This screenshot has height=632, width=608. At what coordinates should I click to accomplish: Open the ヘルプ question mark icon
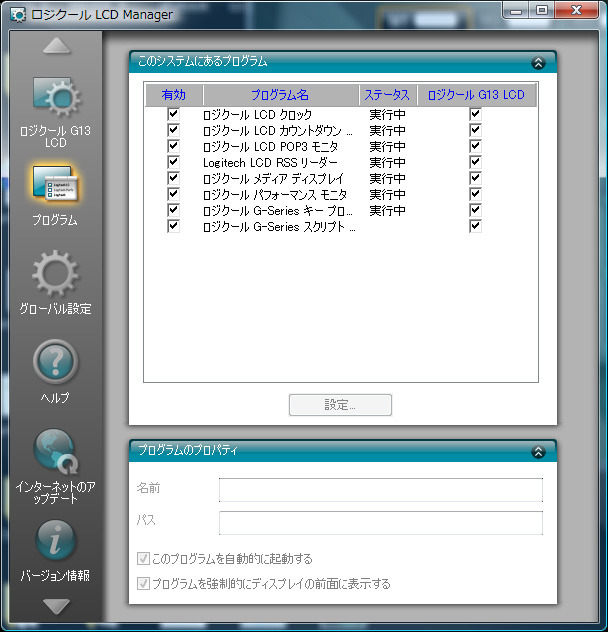click(56, 362)
